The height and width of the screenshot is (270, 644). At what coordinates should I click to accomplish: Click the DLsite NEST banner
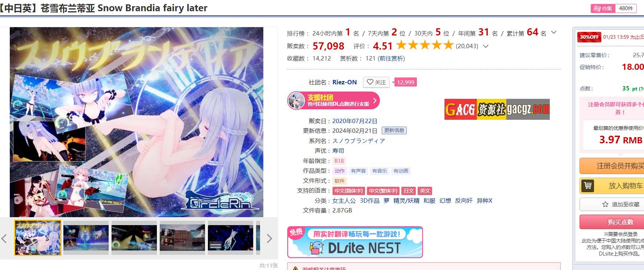(x=355, y=242)
